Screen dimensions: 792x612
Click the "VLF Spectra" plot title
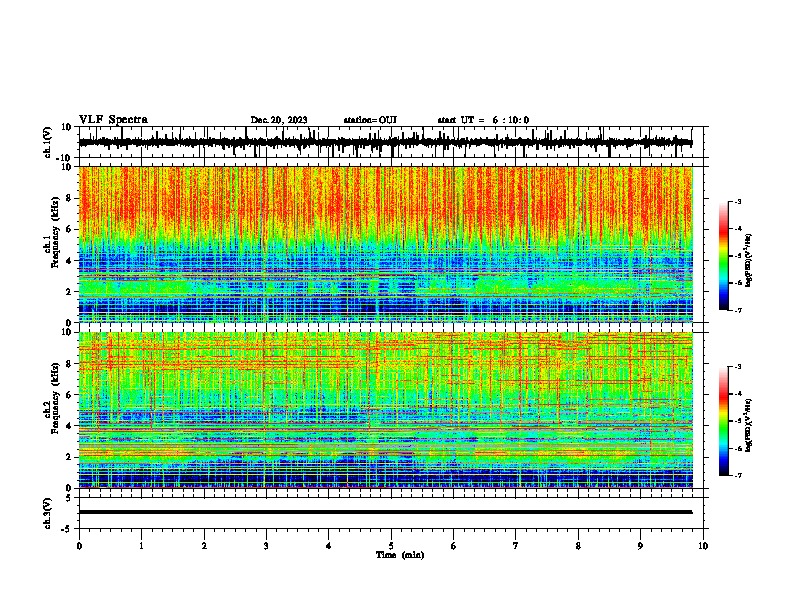tap(113, 120)
